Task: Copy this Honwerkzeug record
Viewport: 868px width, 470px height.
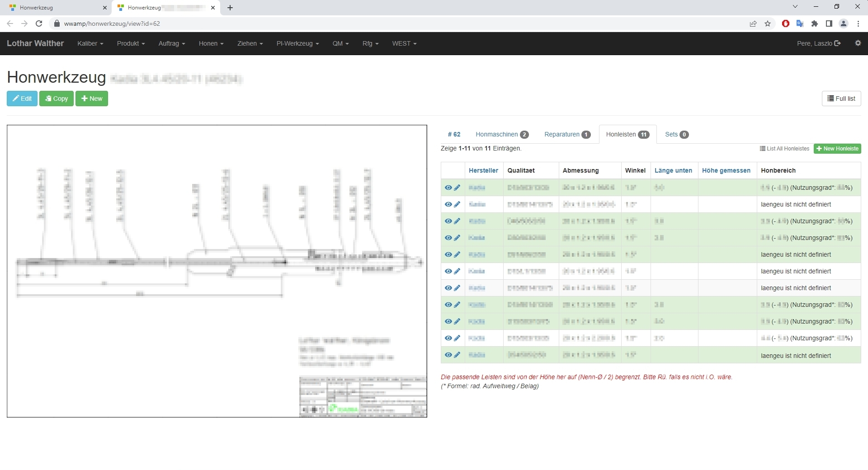Action: click(x=57, y=99)
